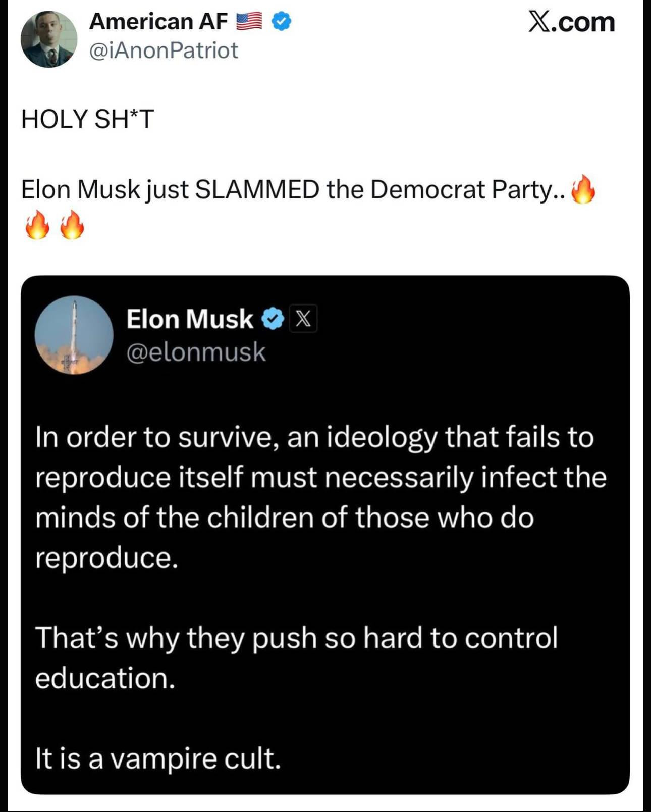Open the American AF display name

coord(158,22)
